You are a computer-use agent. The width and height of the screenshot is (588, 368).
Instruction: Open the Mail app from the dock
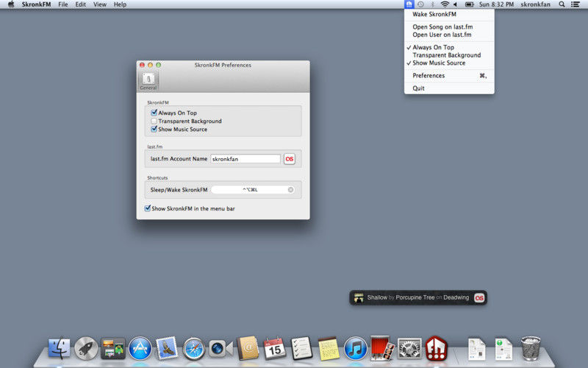(167, 348)
